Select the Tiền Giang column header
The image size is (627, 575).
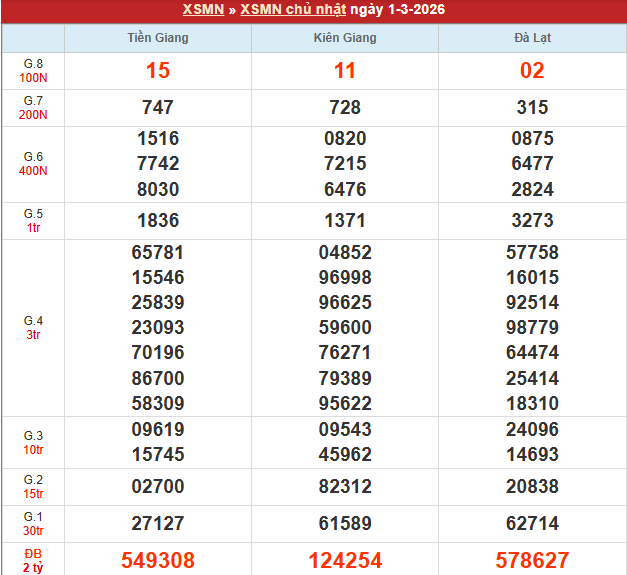point(158,38)
